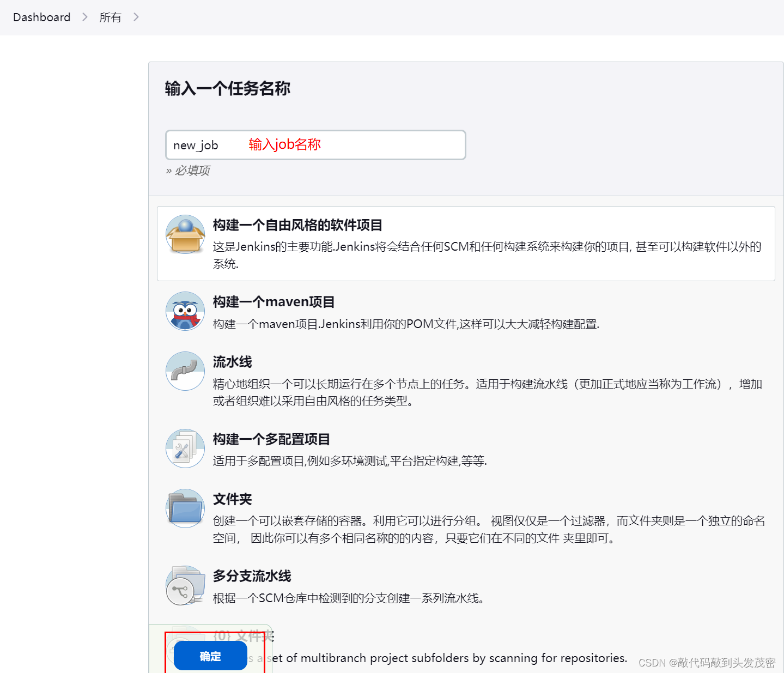Click the maven project owl icon
The height and width of the screenshot is (673, 784).
185,311
